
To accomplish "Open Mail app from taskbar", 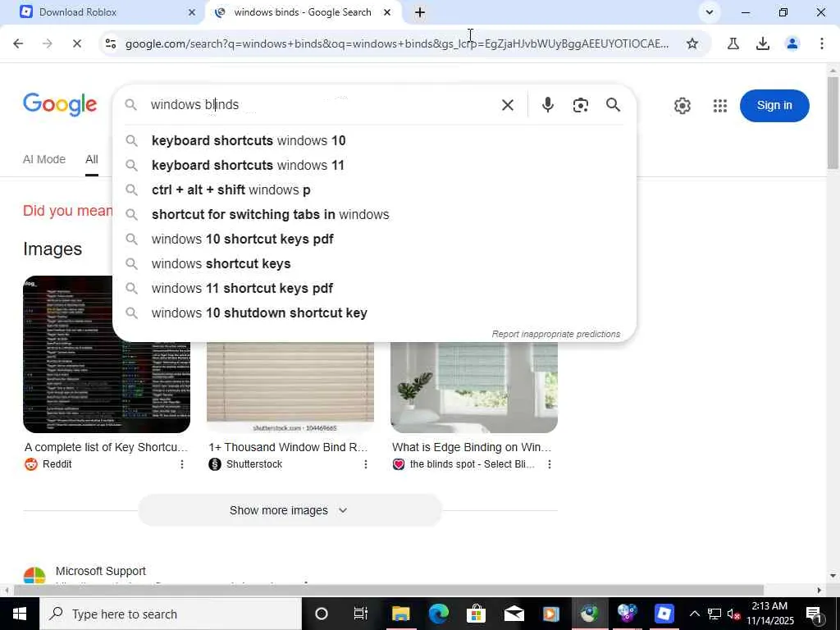I will 514,614.
